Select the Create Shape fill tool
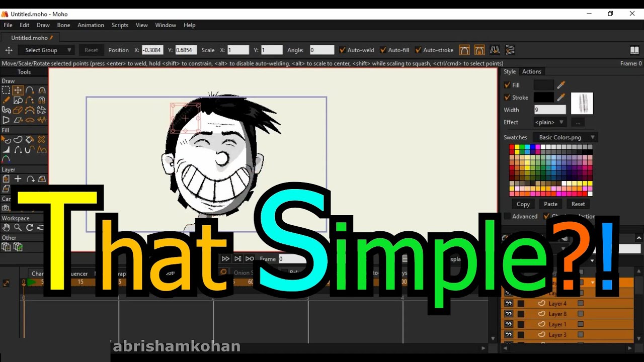 18,140
